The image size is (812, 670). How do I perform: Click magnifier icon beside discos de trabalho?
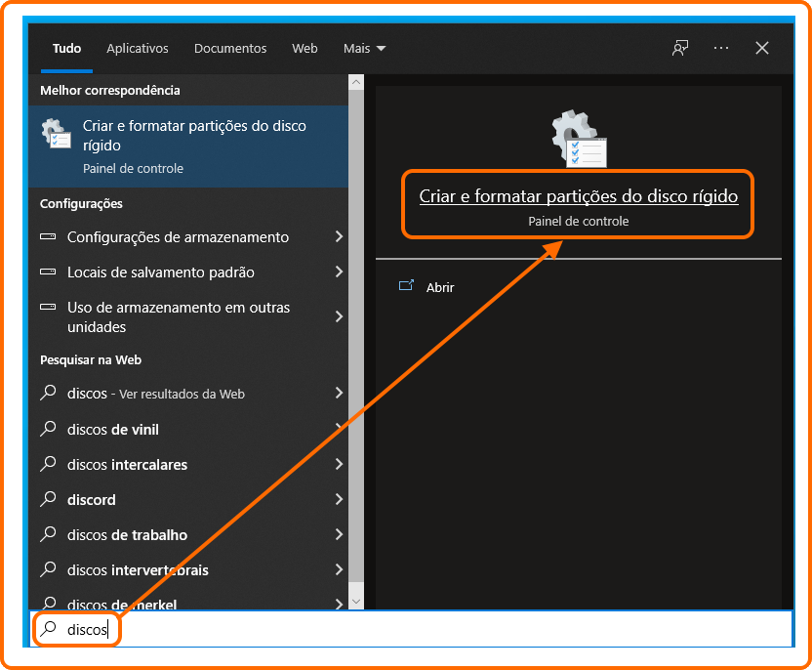click(48, 533)
